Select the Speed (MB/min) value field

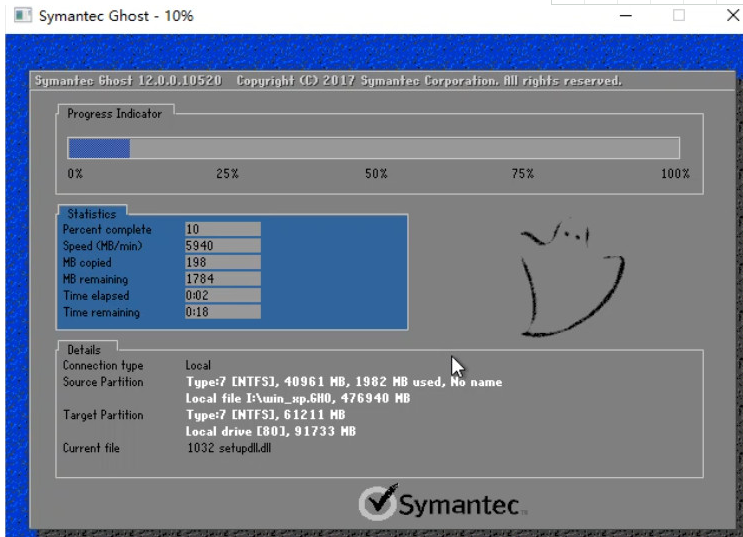point(222,246)
